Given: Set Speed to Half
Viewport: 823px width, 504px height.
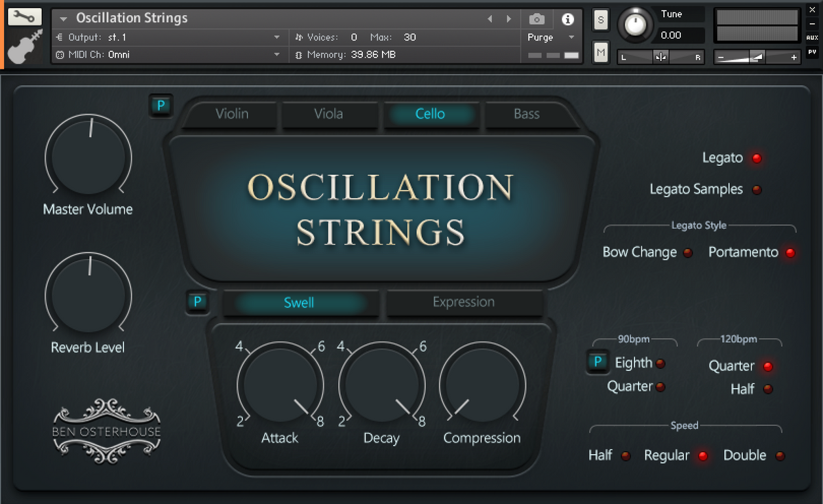Looking at the screenshot, I should tap(625, 455).
